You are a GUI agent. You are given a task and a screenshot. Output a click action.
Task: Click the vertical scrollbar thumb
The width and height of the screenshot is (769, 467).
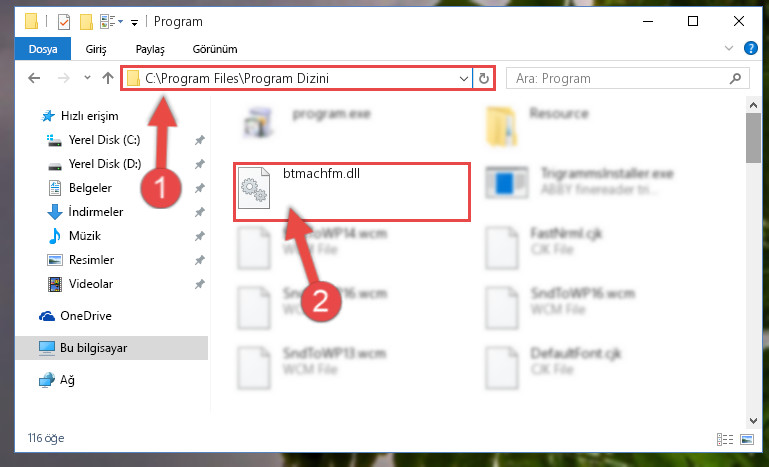[x=753, y=138]
